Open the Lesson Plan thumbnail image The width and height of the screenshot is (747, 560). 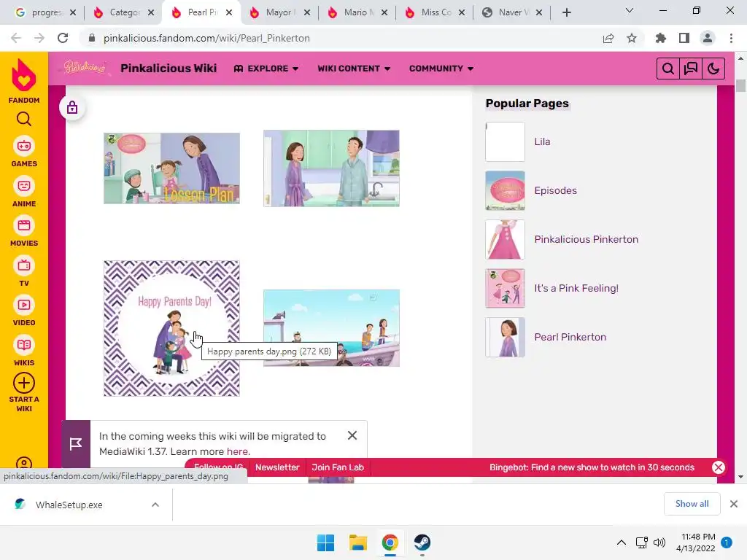(171, 168)
